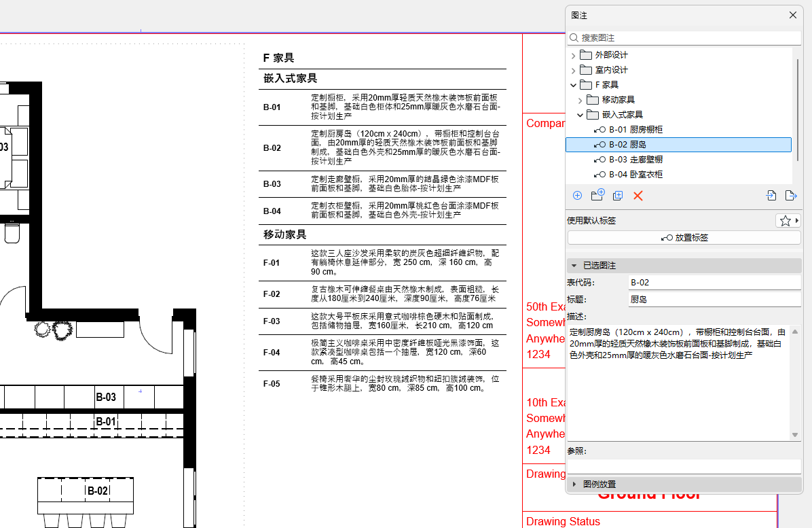This screenshot has height=528, width=812.
Task: Select the F 家具 folder row
Action: [680, 85]
